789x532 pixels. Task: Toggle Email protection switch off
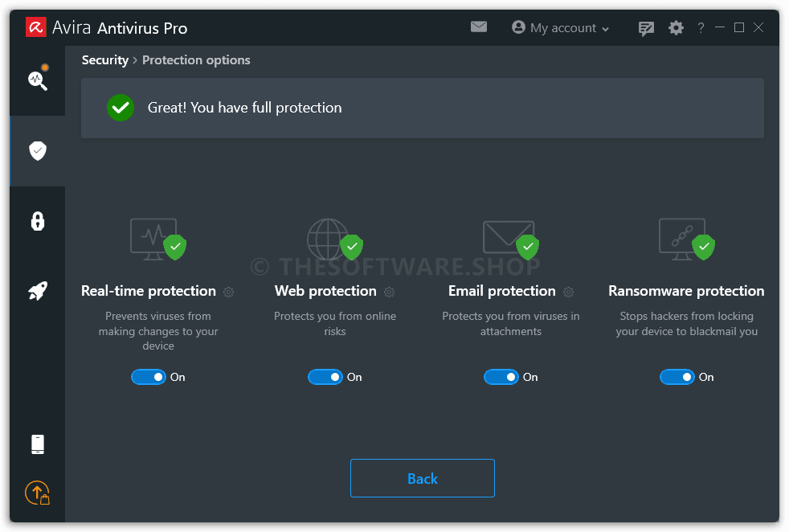(501, 377)
